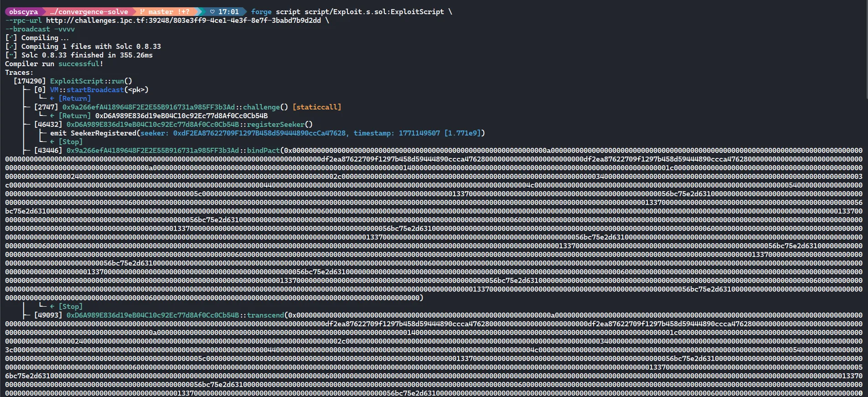
Task: Click the arrow before the returned 0xD6A989 address
Action: (x=52, y=116)
